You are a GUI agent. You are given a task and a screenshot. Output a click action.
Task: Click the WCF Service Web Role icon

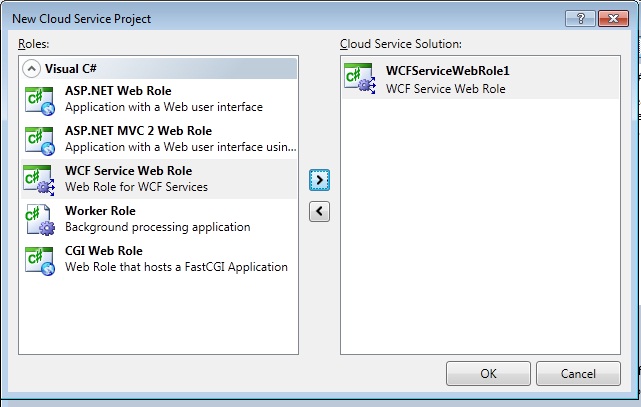coord(39,179)
